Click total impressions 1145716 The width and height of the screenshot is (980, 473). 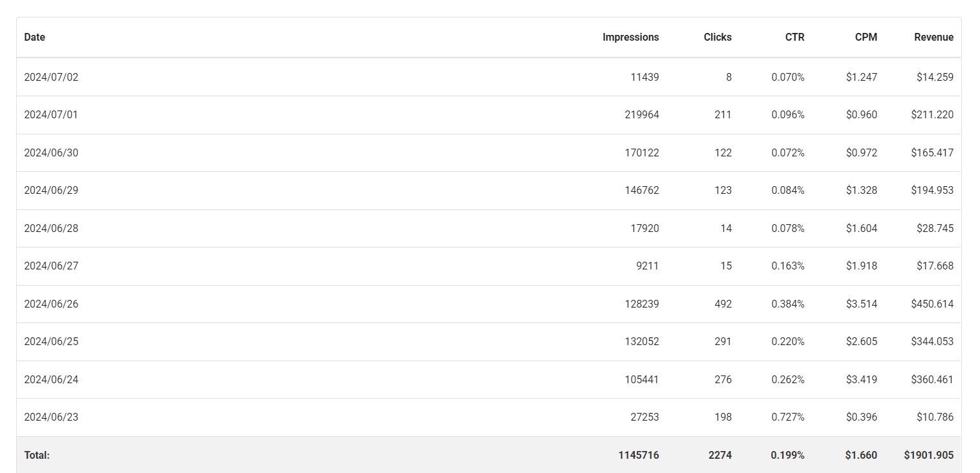638,456
